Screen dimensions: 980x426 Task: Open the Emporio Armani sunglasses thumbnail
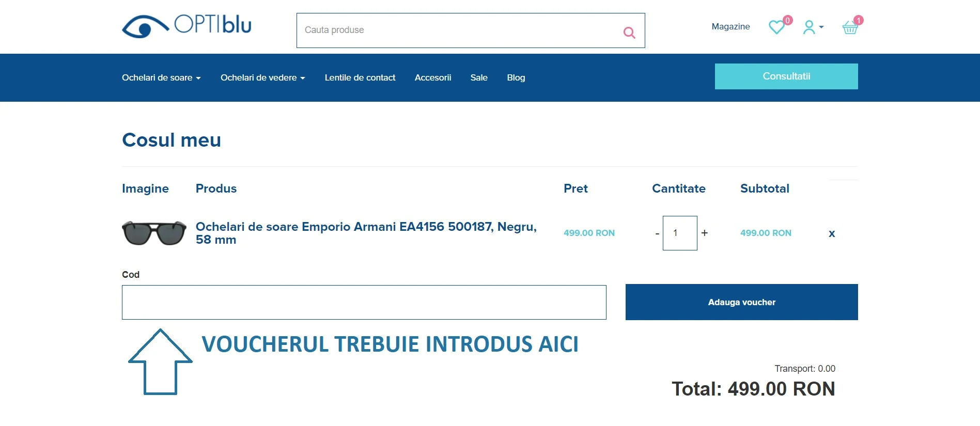coord(154,233)
